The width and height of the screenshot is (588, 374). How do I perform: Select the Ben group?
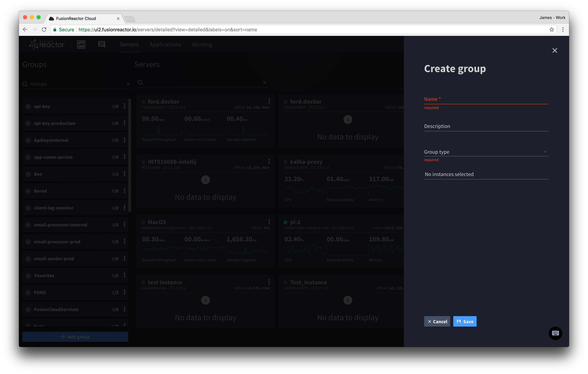coord(75,174)
